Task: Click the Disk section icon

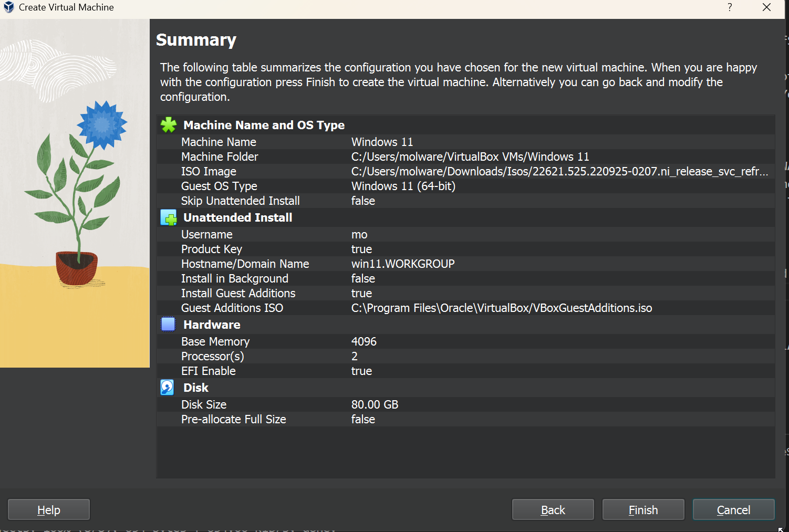Action: pos(168,388)
